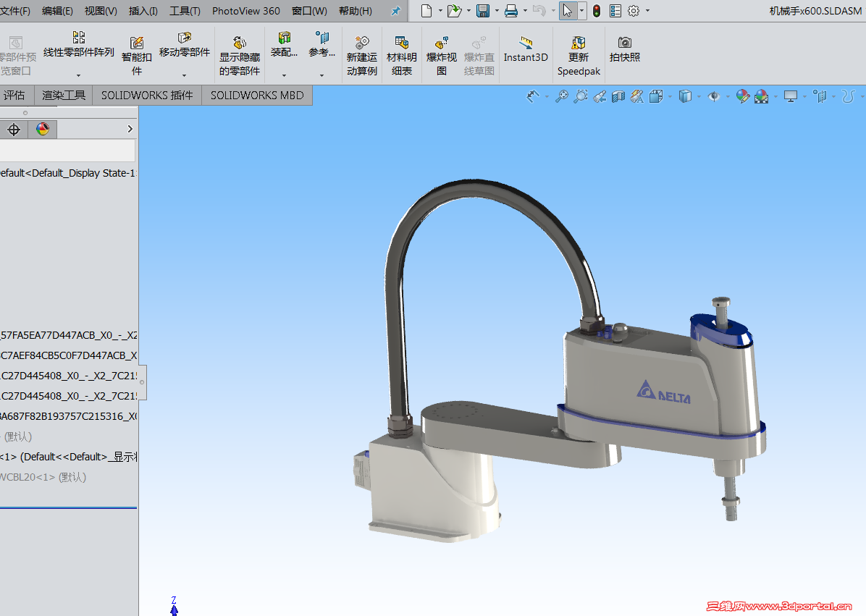
Task: Click the Open file icon
Action: [454, 10]
